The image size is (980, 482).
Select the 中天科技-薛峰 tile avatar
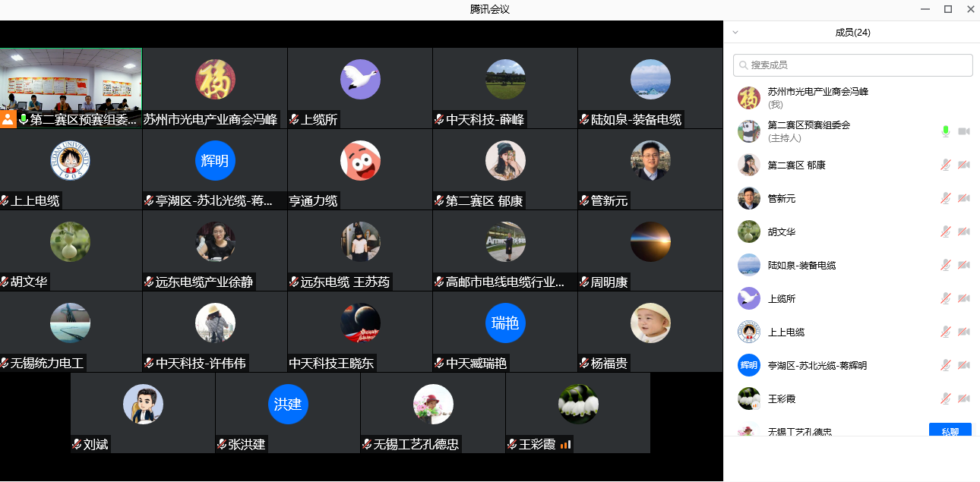tap(505, 79)
